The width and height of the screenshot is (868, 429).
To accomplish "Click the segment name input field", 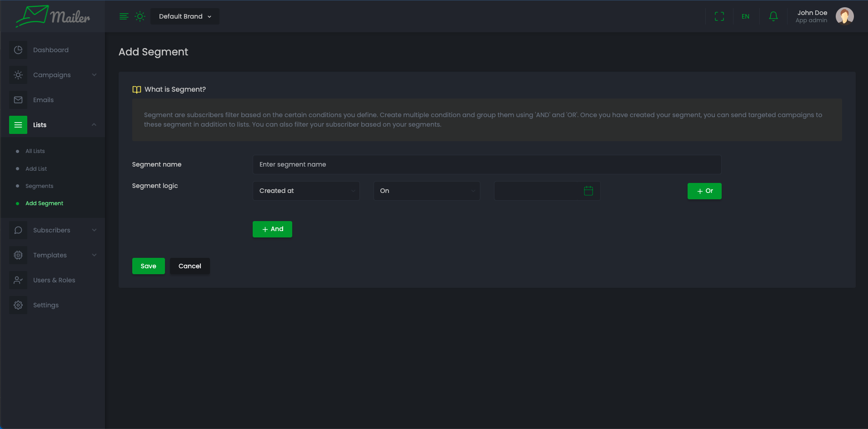I will click(486, 164).
